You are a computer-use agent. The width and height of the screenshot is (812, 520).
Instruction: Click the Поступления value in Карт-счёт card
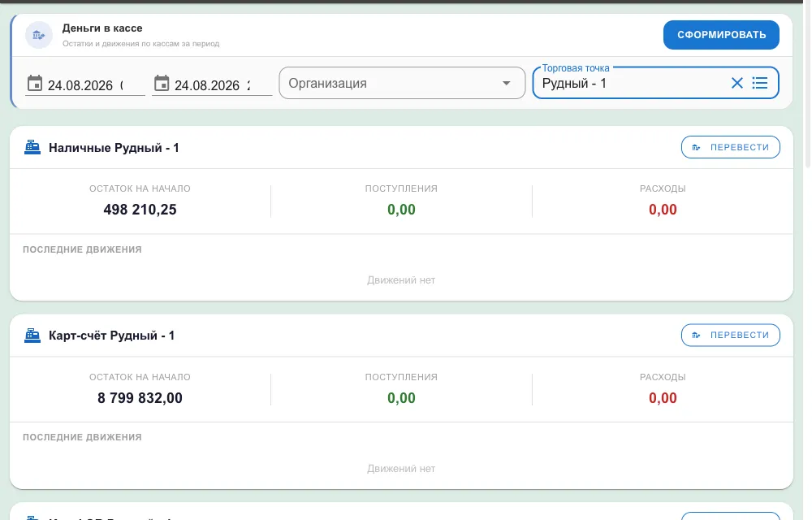point(401,398)
